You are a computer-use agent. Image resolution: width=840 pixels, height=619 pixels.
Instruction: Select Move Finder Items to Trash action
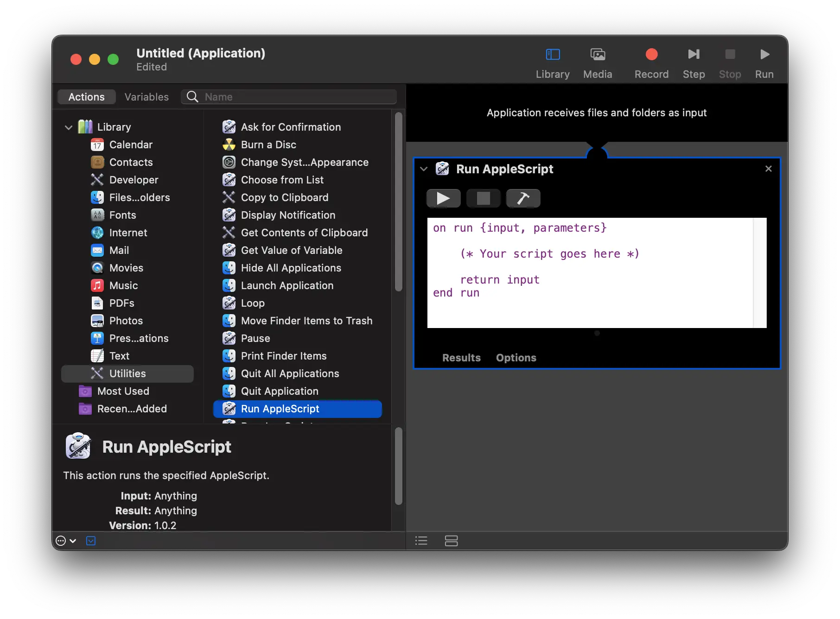(297, 321)
